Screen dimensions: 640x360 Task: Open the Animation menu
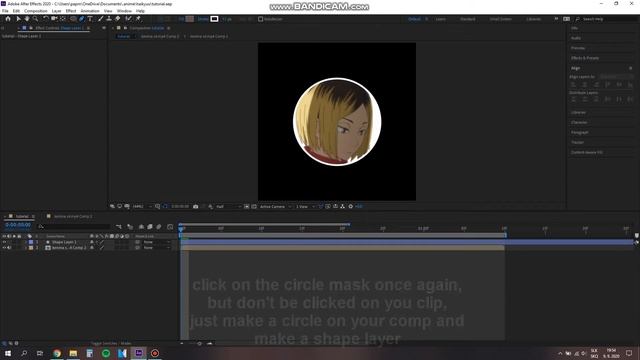pos(90,11)
